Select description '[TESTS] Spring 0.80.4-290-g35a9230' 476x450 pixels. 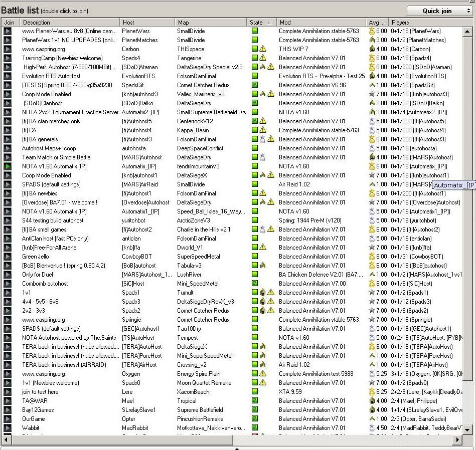pyautogui.click(x=67, y=85)
